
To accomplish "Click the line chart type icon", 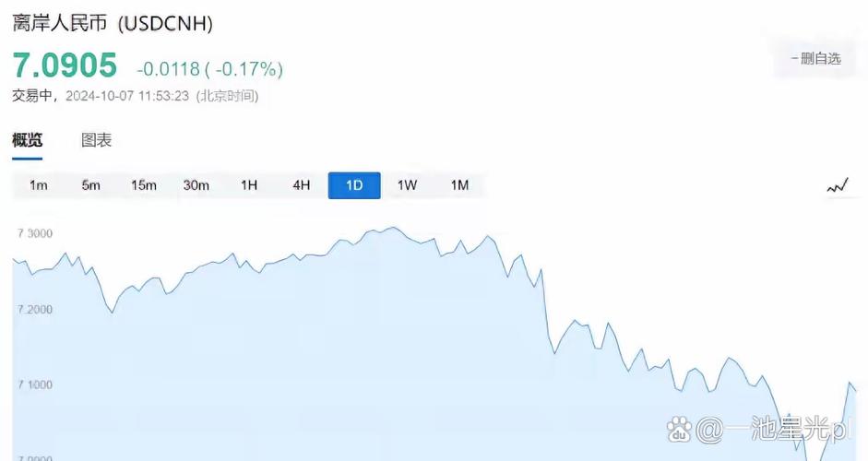I will point(838,186).
